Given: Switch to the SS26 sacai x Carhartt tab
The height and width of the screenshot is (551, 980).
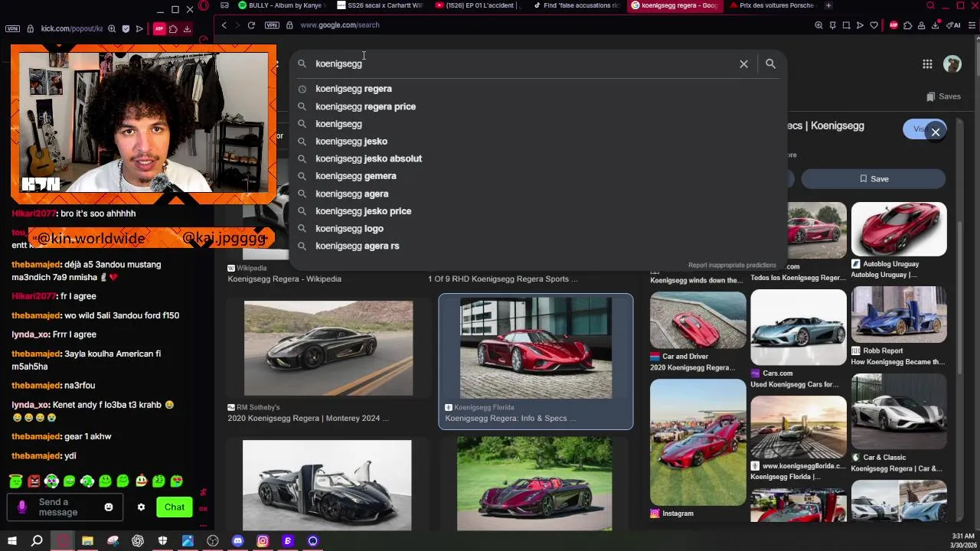Looking at the screenshot, I should 381,5.
